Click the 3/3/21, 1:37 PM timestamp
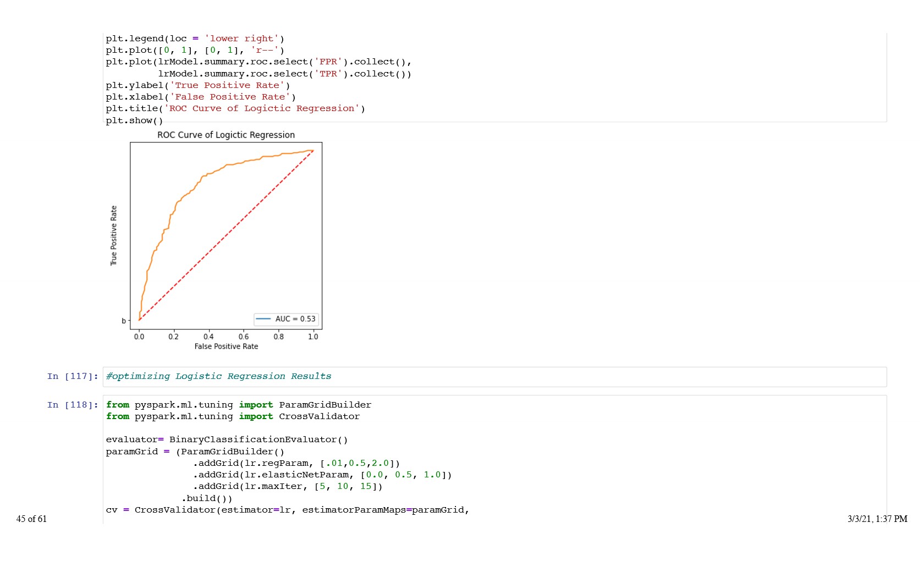The width and height of the screenshot is (924, 561). [x=877, y=519]
